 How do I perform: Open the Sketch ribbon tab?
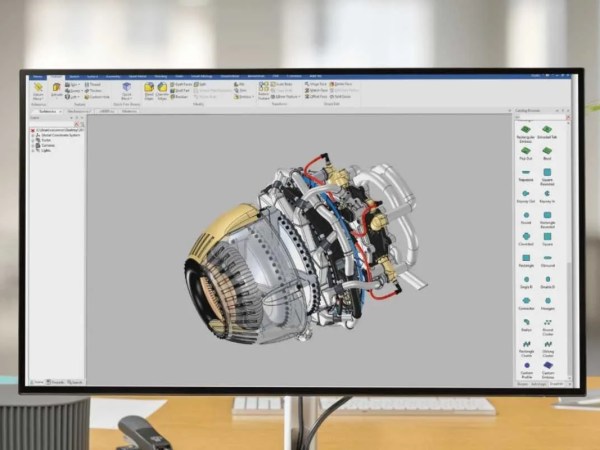click(x=74, y=77)
